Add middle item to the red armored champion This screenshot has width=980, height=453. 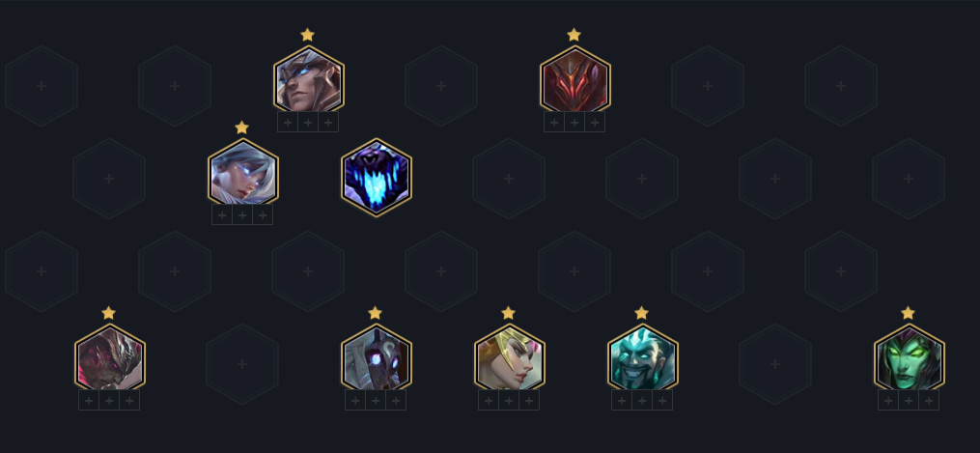click(x=574, y=122)
